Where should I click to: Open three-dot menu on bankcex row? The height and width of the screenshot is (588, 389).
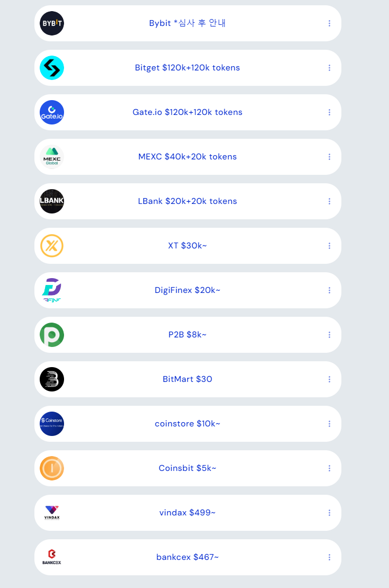coord(329,557)
